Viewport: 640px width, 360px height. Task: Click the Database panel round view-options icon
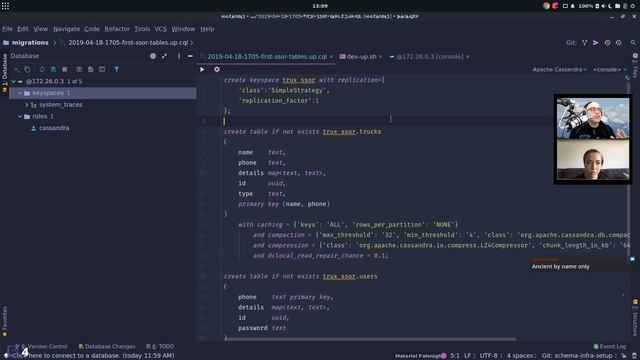pyautogui.click(x=153, y=56)
